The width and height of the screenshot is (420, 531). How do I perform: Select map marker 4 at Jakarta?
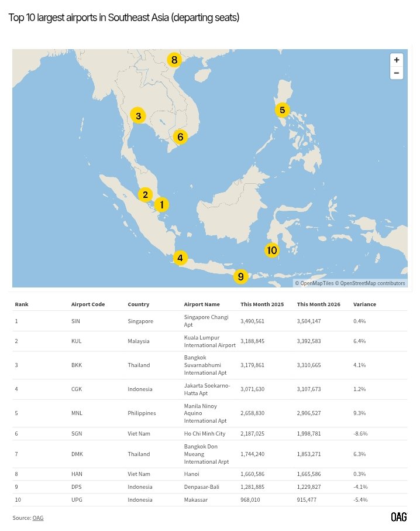point(180,258)
